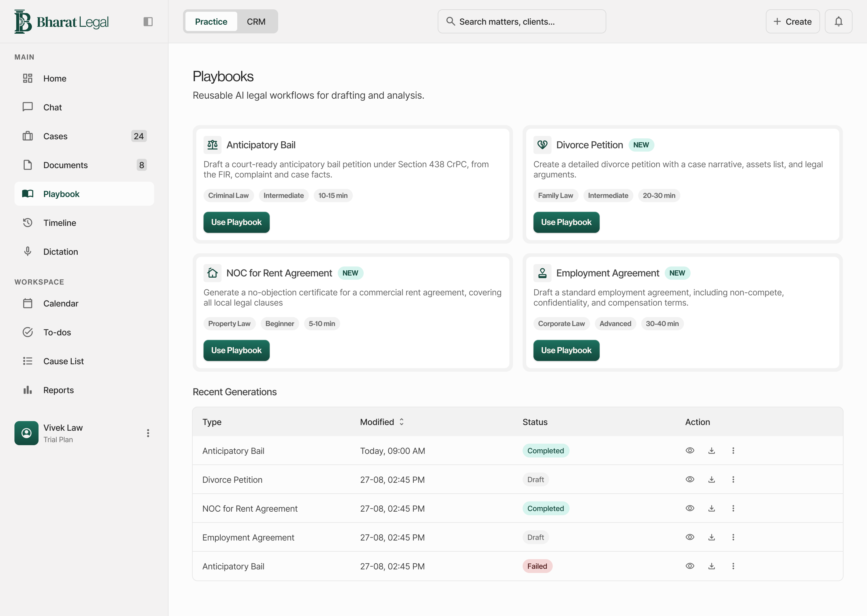This screenshot has height=616, width=867.
Task: Click the Create button
Action: point(793,22)
